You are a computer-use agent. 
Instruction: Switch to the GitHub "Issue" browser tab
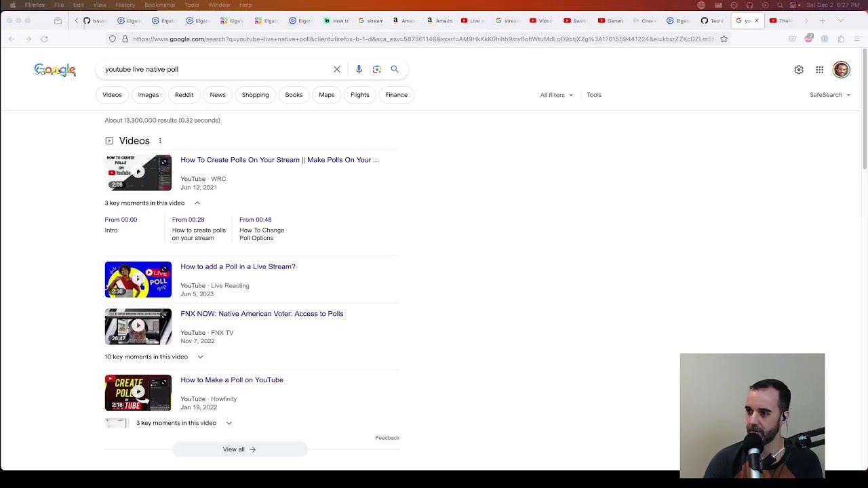pos(95,21)
